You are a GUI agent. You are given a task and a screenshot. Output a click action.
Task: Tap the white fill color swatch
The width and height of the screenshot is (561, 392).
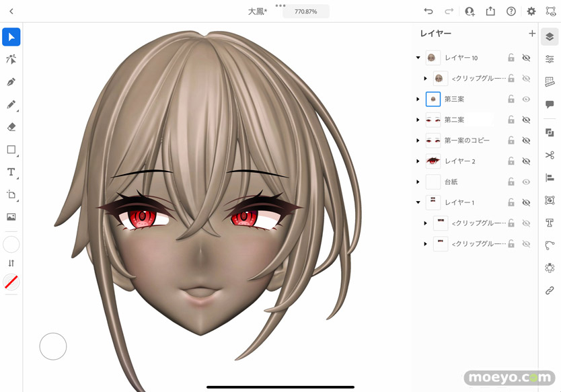11,244
